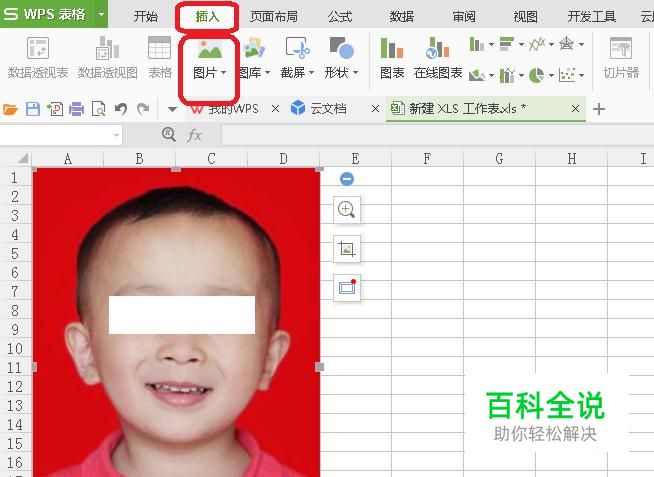Click the 图片 insert picture icon
The height and width of the screenshot is (477, 654).
point(210,49)
